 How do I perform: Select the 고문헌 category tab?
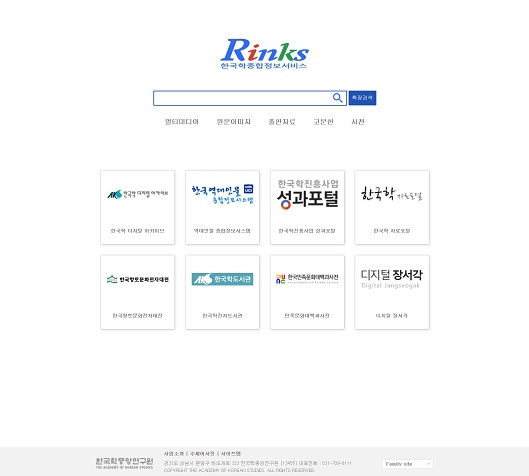(324, 121)
